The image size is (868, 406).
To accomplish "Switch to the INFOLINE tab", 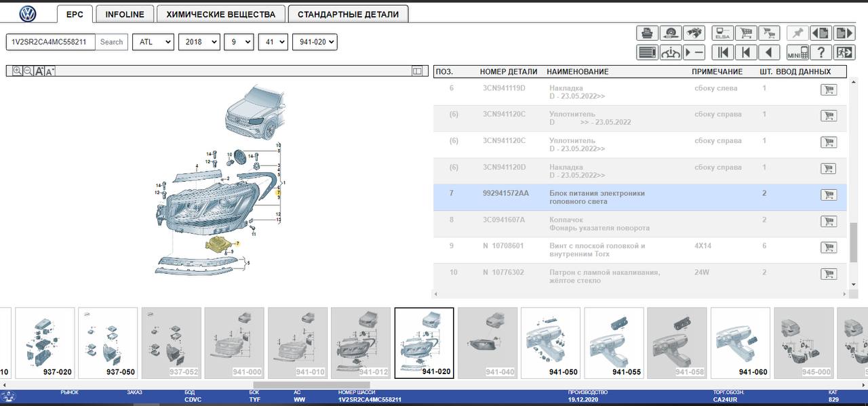I will pyautogui.click(x=125, y=14).
